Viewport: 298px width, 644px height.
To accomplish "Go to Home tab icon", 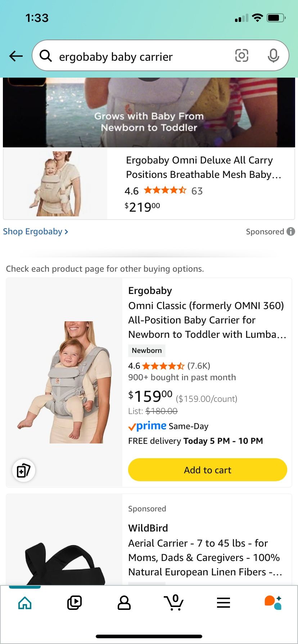I will tap(25, 603).
